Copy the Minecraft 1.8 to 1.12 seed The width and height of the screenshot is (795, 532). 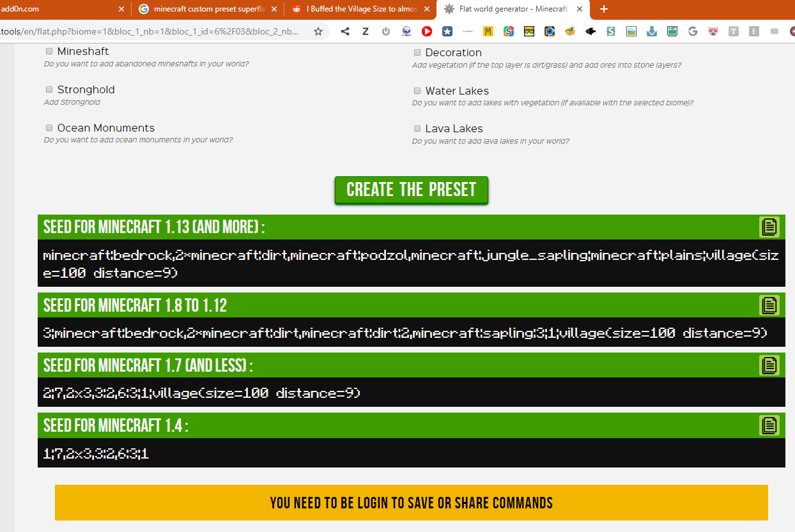pos(769,305)
